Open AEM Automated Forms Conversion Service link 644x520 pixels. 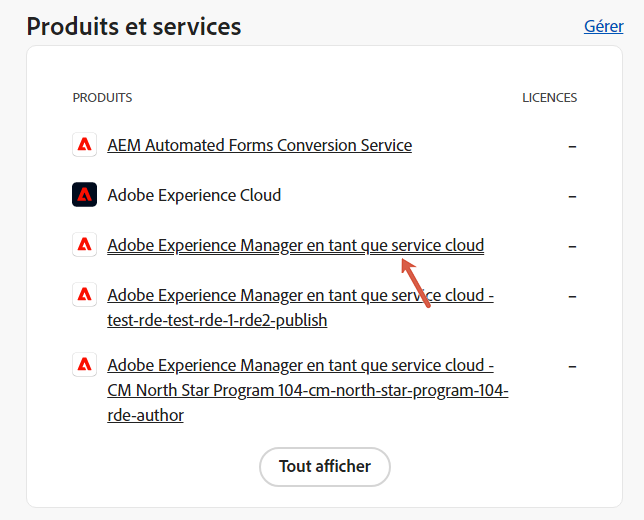259,145
